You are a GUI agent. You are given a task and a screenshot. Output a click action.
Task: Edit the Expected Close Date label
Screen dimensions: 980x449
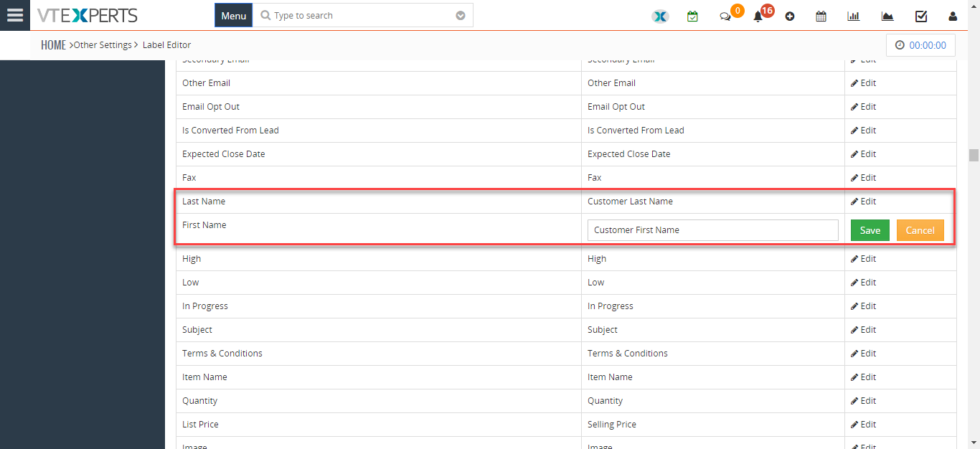863,154
